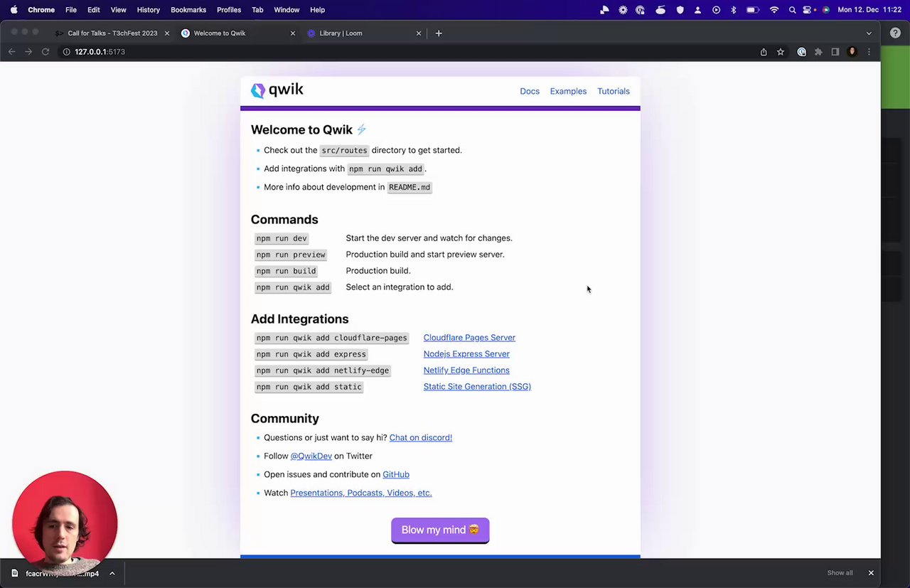Go back using the browser back arrow
This screenshot has height=588, width=910.
point(11,52)
